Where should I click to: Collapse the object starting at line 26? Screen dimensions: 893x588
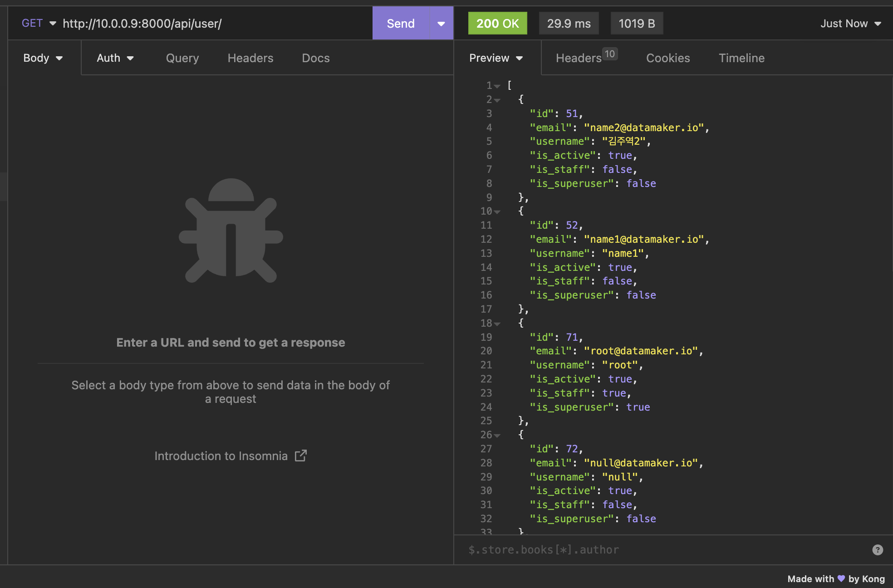(x=497, y=436)
